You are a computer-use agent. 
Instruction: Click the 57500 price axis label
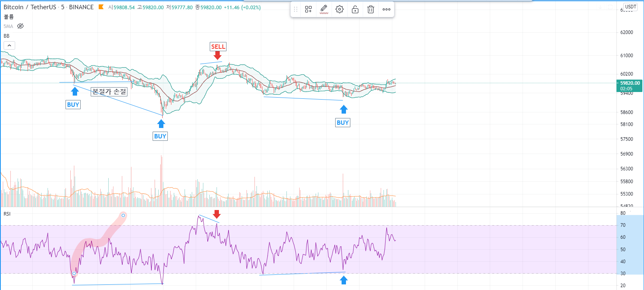[626, 139]
